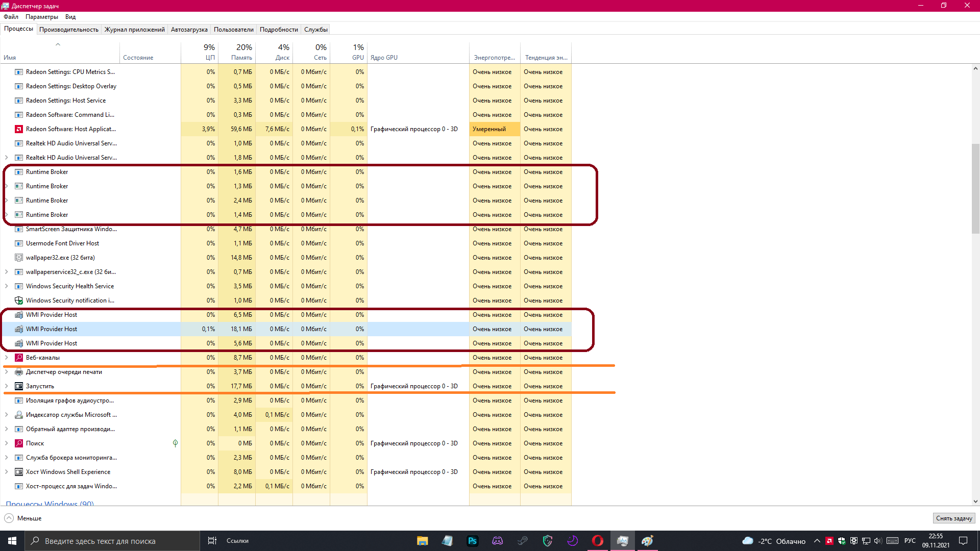Sort by the Состояние column header
Screen dimensions: 980x551
150,52
